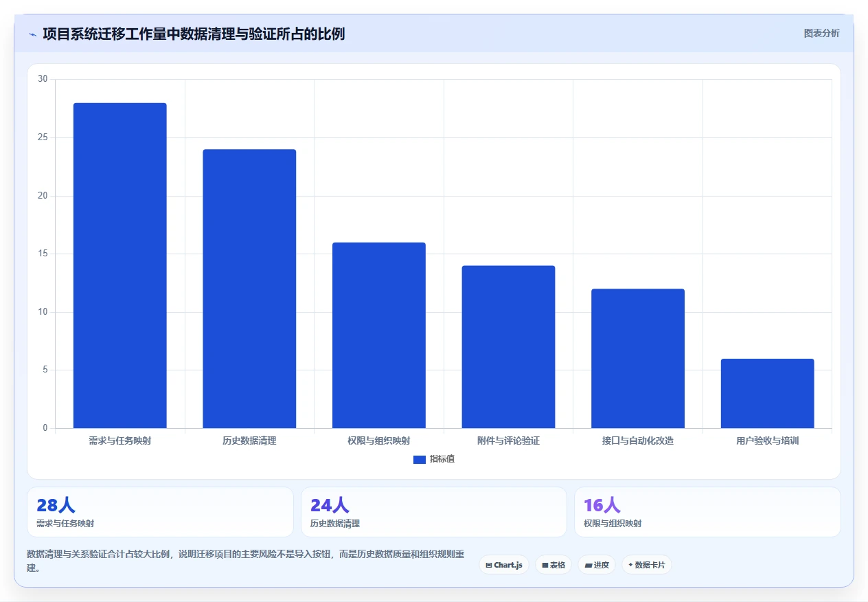Select the 用户验收与培训 bar in the chart
868x602 pixels.
tap(767, 394)
